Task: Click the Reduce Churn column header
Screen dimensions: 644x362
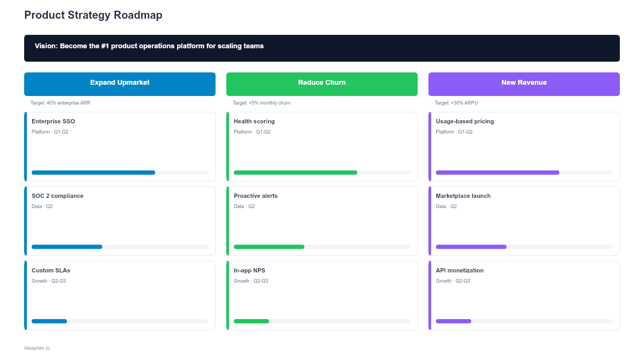Action: pyautogui.click(x=322, y=84)
